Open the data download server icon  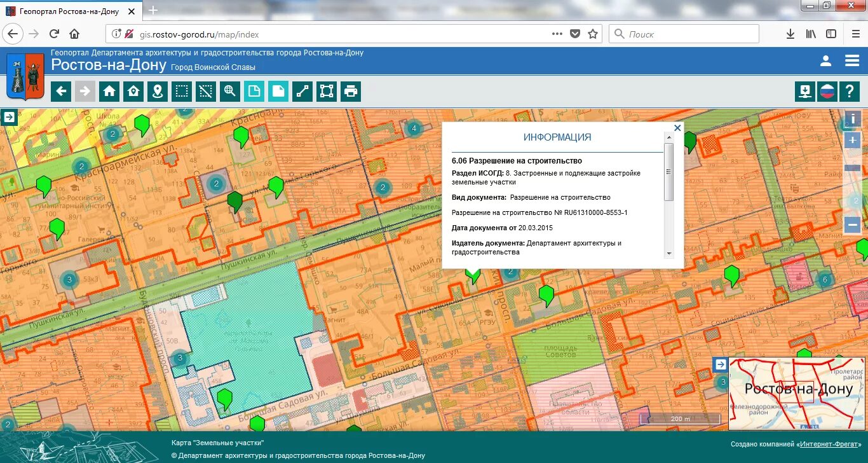(805, 92)
